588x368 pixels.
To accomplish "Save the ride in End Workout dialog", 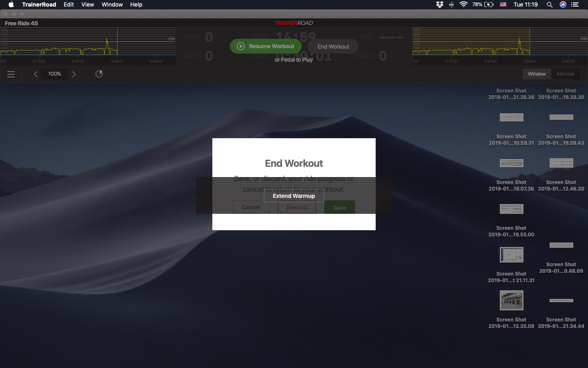I will click(x=340, y=207).
